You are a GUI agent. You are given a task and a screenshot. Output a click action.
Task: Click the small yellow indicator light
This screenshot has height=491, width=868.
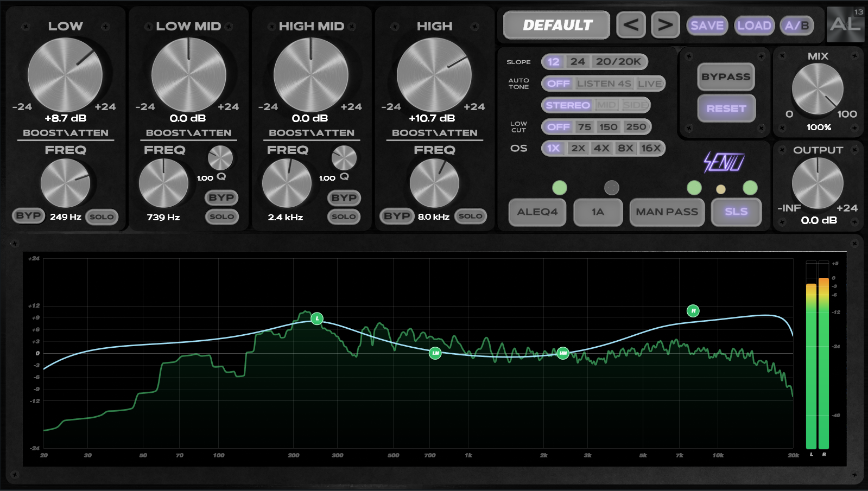click(x=721, y=189)
